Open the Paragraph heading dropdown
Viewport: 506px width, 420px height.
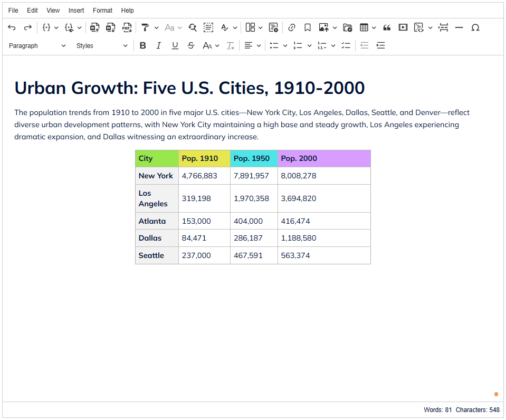click(37, 46)
